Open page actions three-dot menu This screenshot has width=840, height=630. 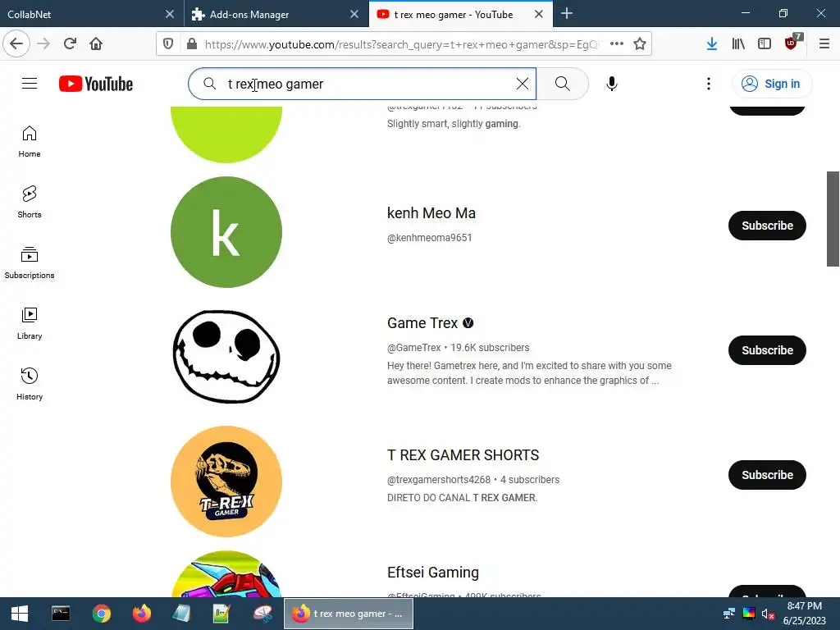coord(617,44)
